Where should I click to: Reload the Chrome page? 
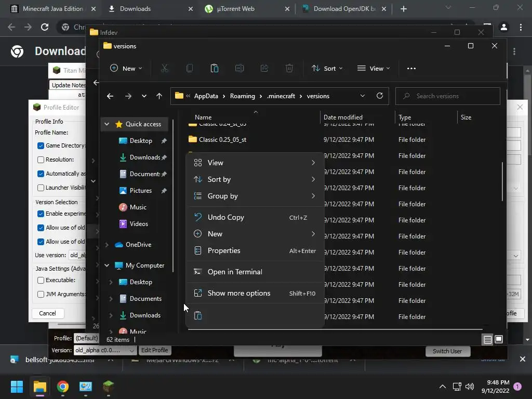click(x=45, y=27)
